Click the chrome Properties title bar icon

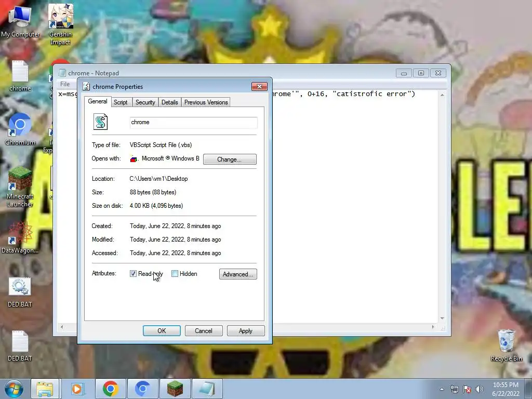click(86, 87)
